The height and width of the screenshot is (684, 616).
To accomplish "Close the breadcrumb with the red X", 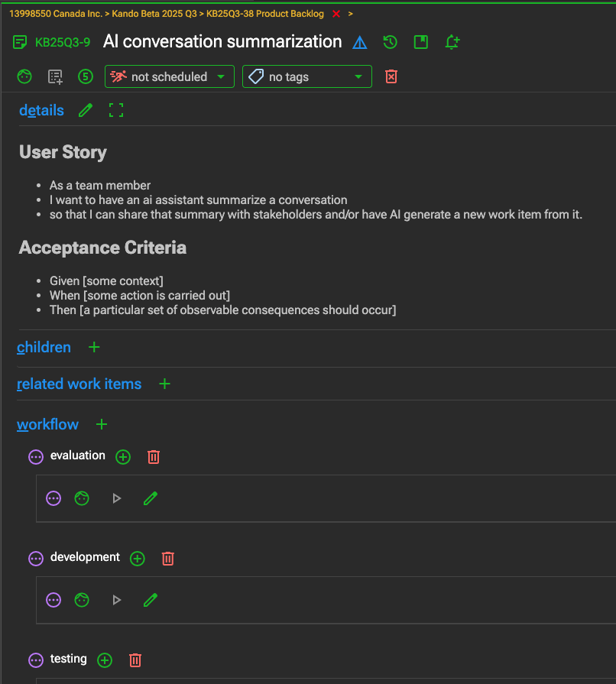I will [x=336, y=14].
